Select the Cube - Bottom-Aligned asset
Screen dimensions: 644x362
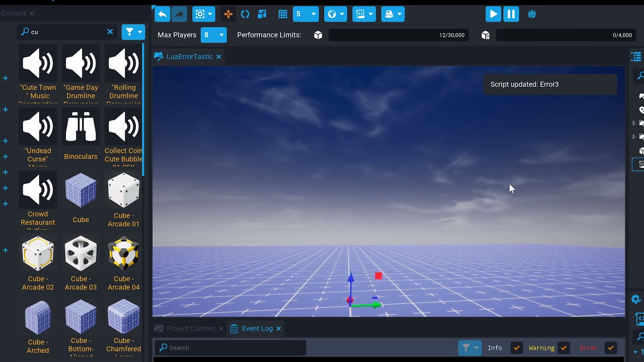tap(80, 327)
